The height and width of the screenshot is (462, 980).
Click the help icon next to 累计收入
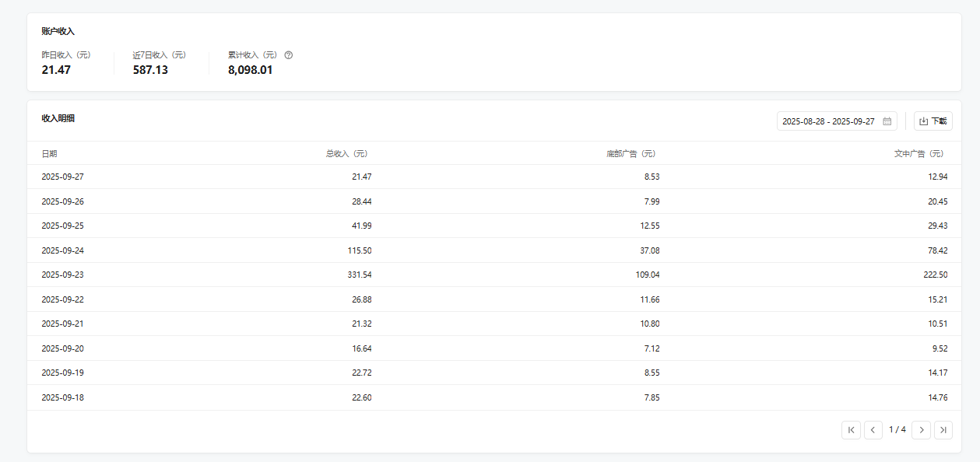(x=289, y=55)
